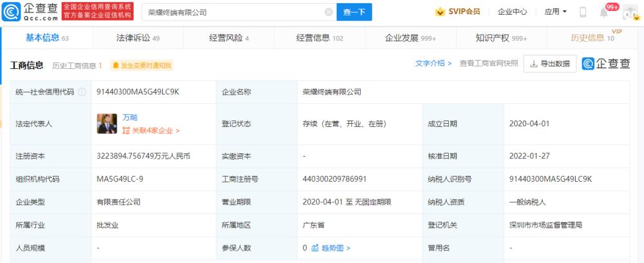Open the 经营风险 tab

point(229,38)
